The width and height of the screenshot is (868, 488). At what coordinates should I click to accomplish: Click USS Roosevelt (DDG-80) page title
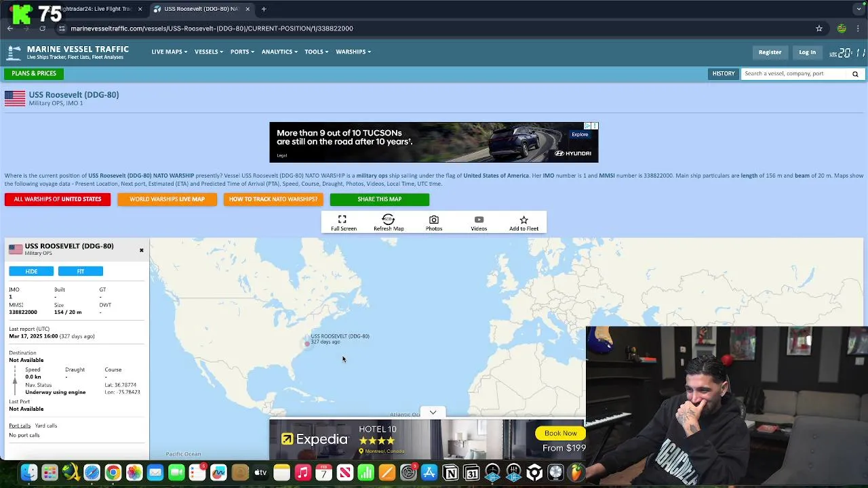pyautogui.click(x=74, y=95)
